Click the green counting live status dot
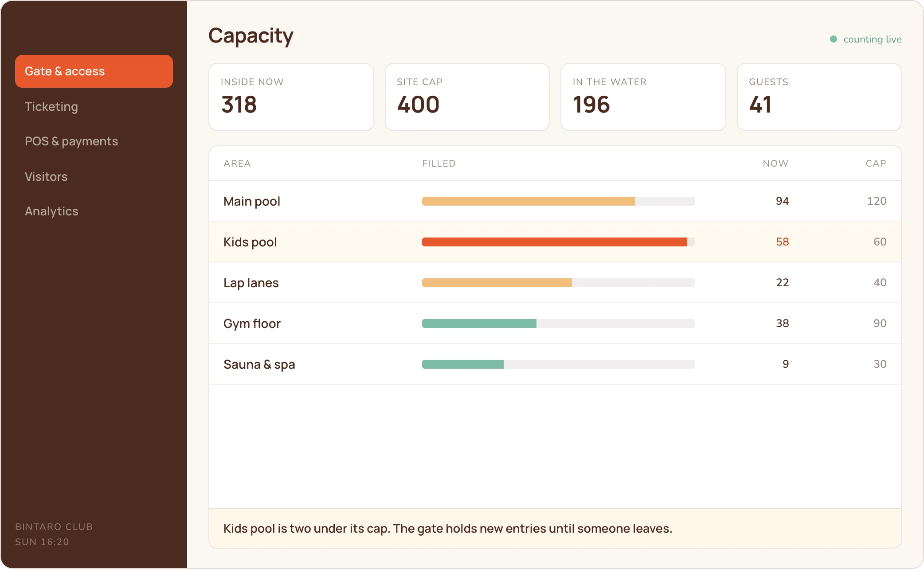The height and width of the screenshot is (569, 924). coord(834,39)
